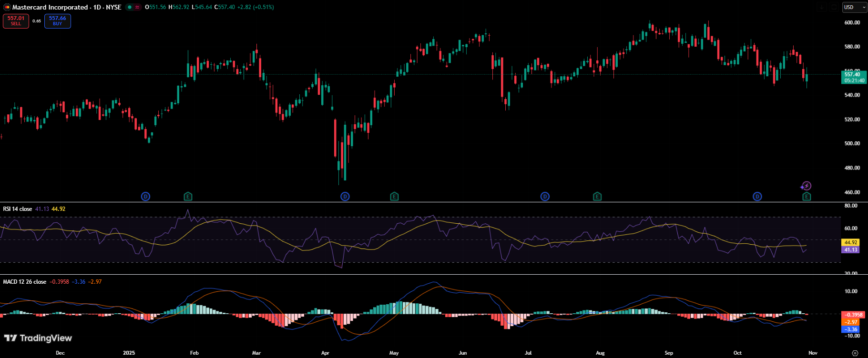Toggle the pink approximate-data indicator badge
The image size is (868, 358).
coord(137,7)
